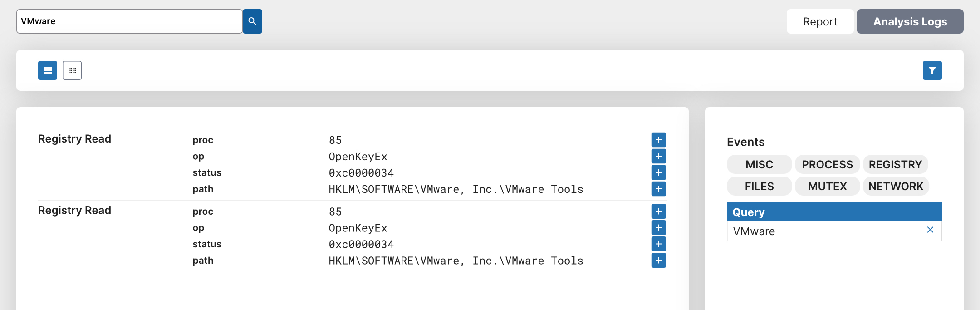Remove the VMware query with X
The width and height of the screenshot is (980, 310).
[930, 230]
